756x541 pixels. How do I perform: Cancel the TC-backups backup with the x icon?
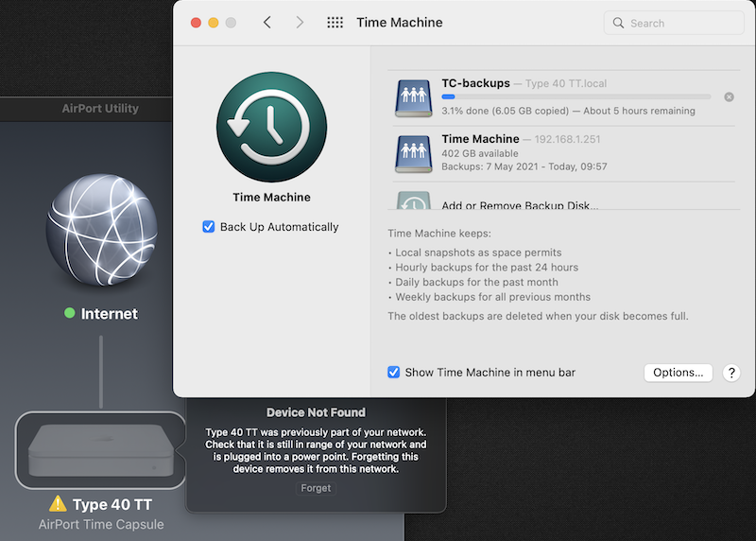click(x=729, y=97)
